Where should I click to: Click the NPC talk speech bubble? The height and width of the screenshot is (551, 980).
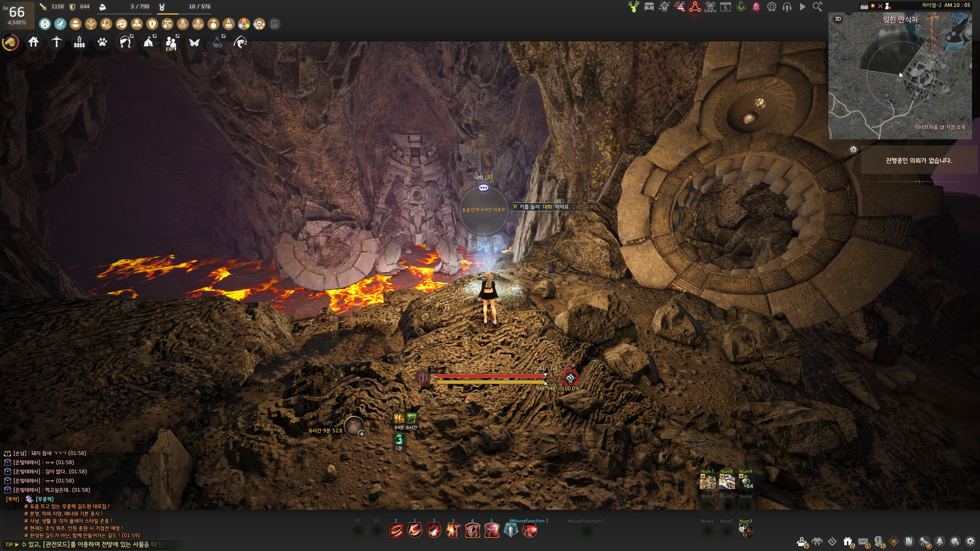coord(483,188)
